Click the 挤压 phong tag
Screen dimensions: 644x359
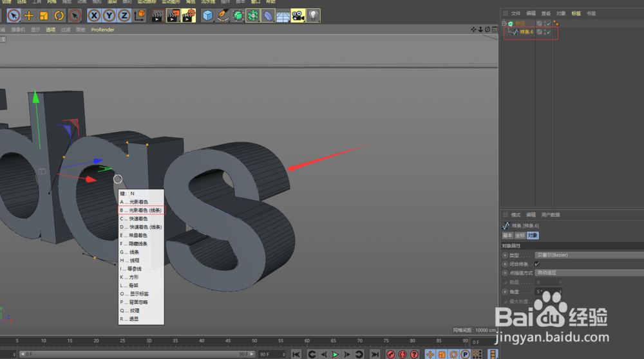click(556, 23)
